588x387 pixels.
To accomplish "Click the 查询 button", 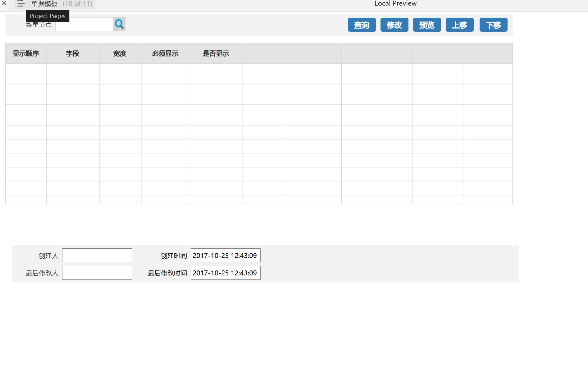I will click(x=362, y=25).
